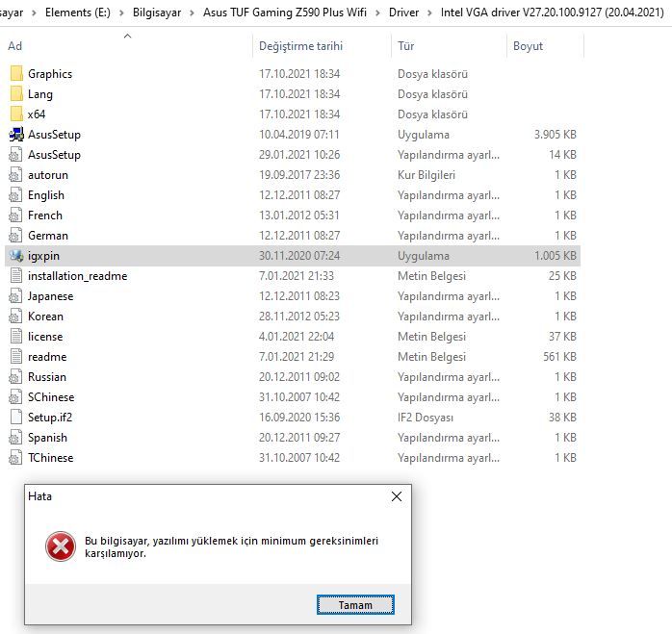Click the error message text in dialog
The width and height of the screenshot is (672, 634).
point(231,547)
